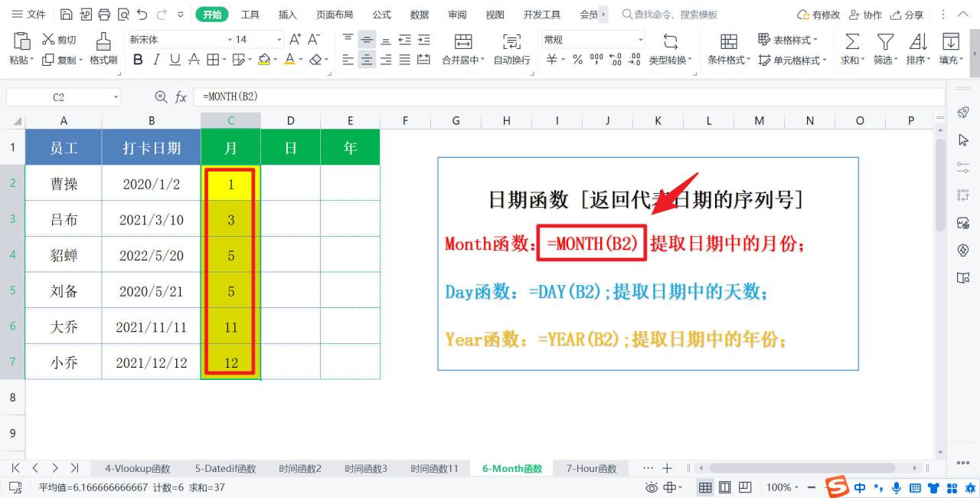Click the Format Painter (格式刷) tool
Viewport: 980px width, 498px height.
pos(103,50)
